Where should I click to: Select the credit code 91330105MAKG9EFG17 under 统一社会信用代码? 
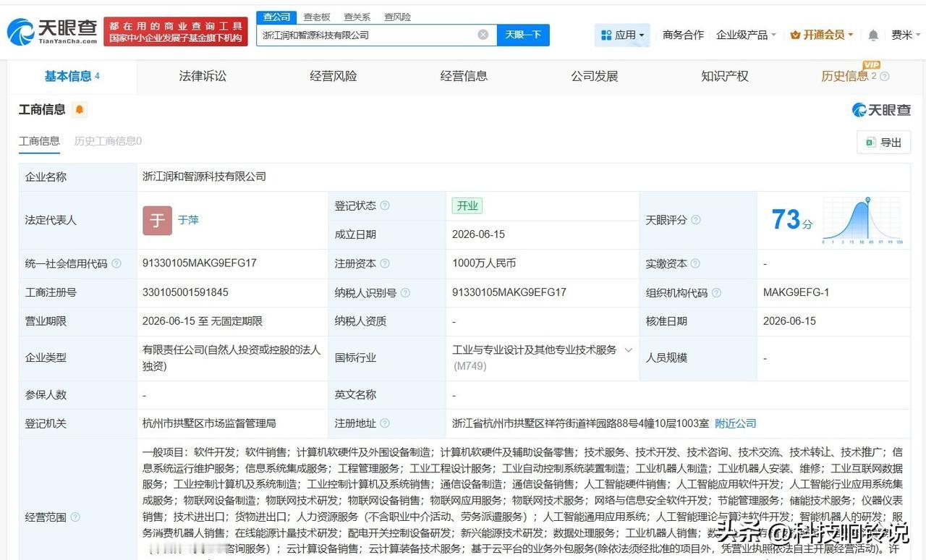[200, 263]
